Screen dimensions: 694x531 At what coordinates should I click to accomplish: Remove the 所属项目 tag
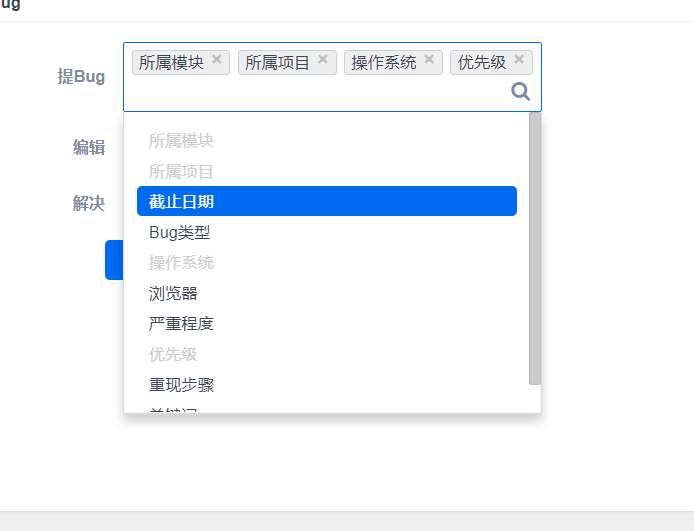pyautogui.click(x=323, y=60)
